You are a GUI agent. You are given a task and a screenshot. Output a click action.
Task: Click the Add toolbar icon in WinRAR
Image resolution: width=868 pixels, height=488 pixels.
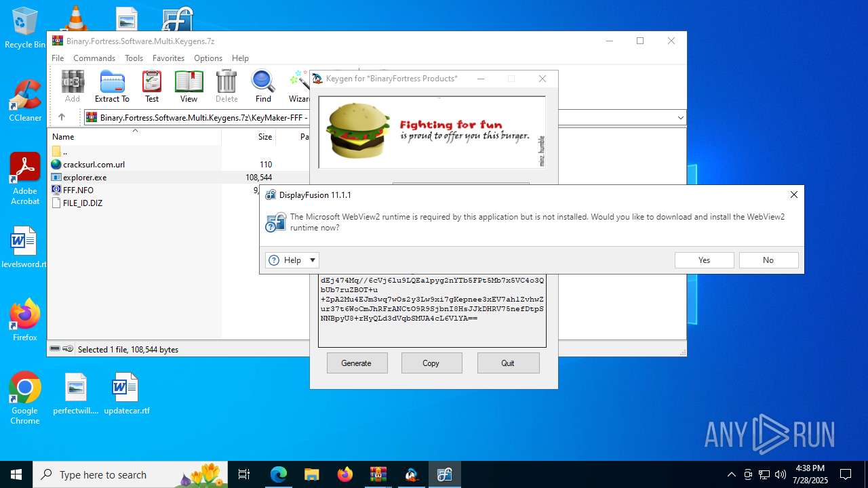(x=73, y=86)
